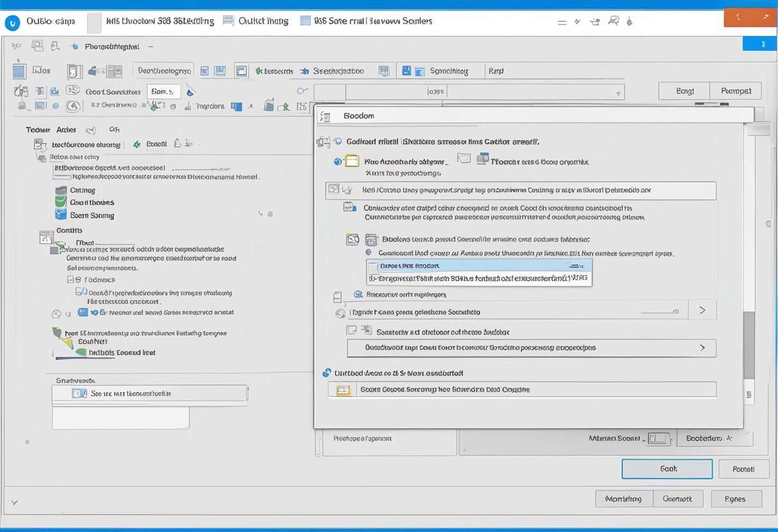778x532 pixels.
Task: Expand the arrow on Gosdtvoat row
Action: 702,348
